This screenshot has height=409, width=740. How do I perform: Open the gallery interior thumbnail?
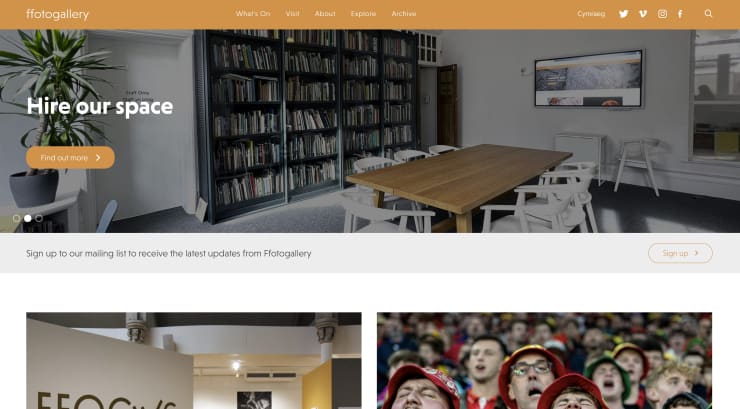[x=194, y=360]
